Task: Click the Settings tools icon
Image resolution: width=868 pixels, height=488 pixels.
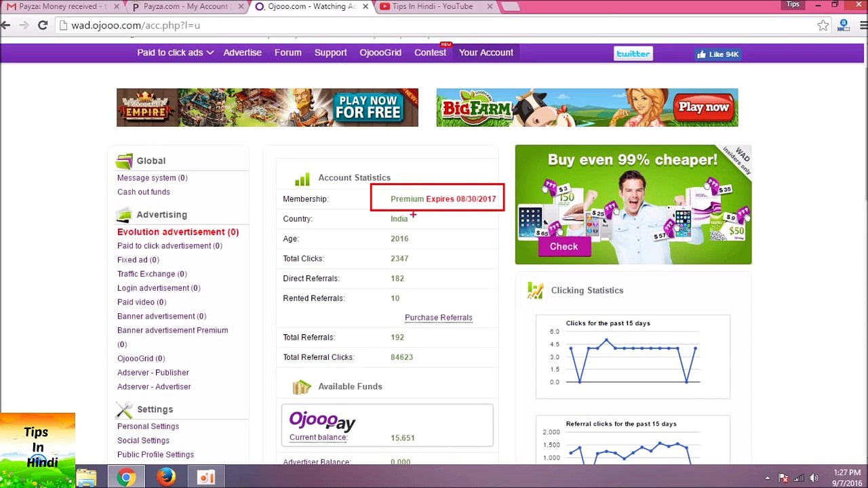Action: tap(124, 409)
